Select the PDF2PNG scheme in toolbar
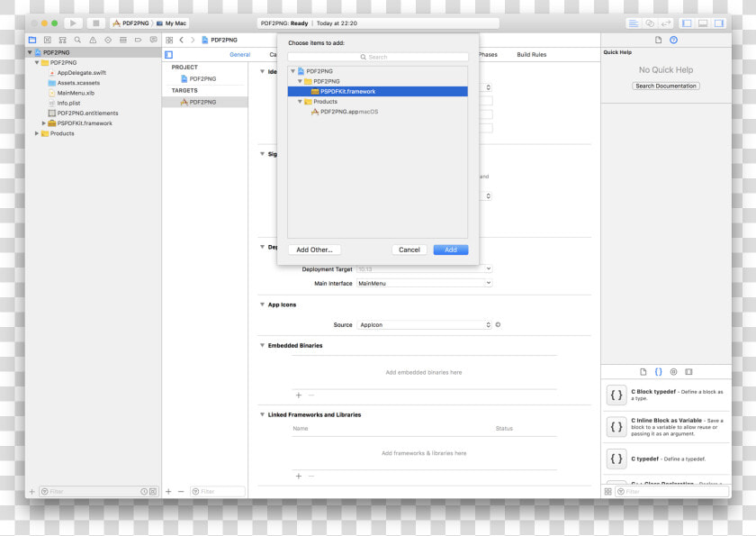 pyautogui.click(x=130, y=23)
